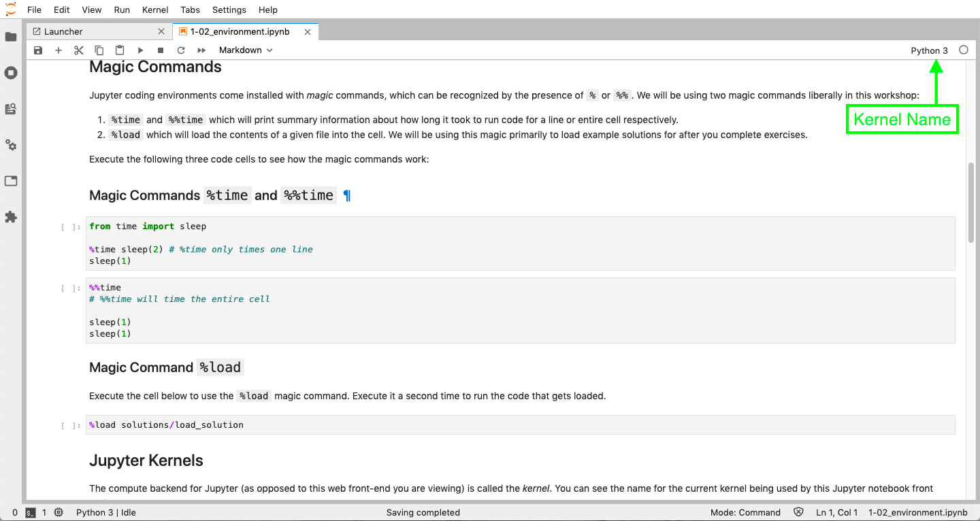Viewport: 980px width, 521px height.
Task: Open the Kernel menu
Action: click(x=156, y=10)
